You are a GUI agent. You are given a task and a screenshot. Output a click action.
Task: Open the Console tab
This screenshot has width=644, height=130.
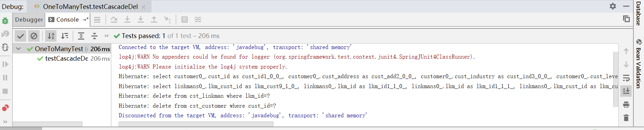tap(64, 20)
